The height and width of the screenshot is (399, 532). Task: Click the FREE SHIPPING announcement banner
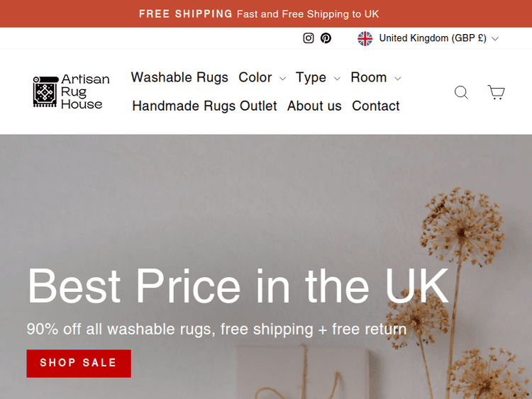click(x=259, y=14)
